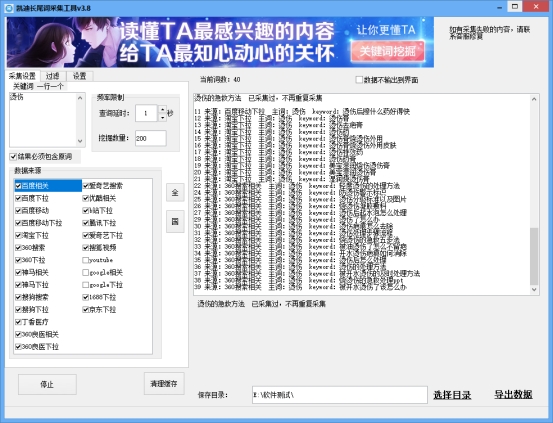Minimize the window
Viewport: 553px width, 423px height.
click(x=500, y=7)
